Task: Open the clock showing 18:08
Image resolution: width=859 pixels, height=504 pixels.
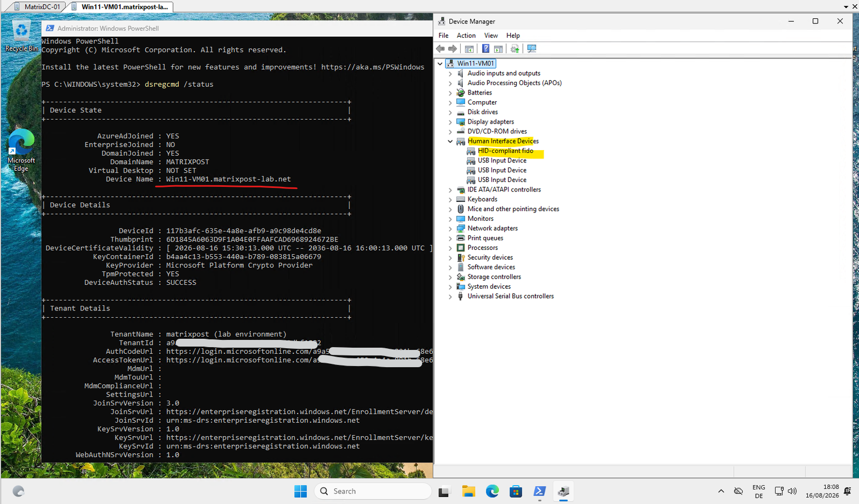Action: (x=822, y=491)
